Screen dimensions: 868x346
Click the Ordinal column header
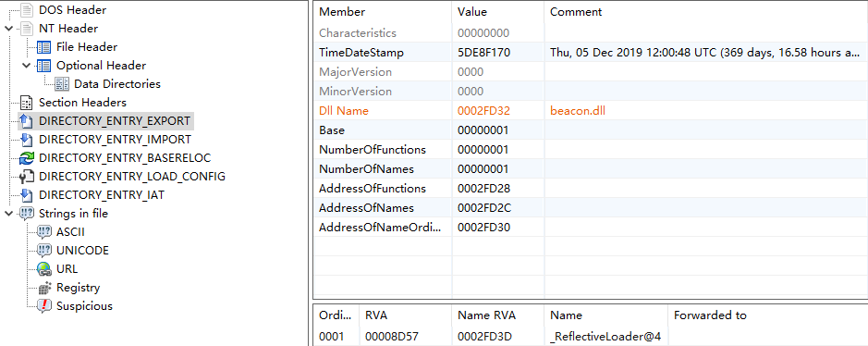point(336,315)
